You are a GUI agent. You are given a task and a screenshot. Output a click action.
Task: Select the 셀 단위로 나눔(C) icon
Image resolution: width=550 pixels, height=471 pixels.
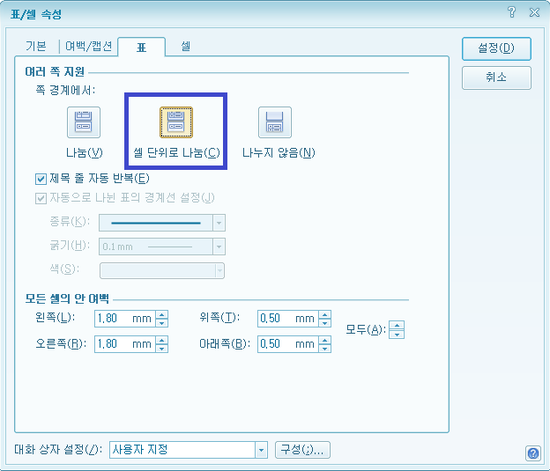tap(176, 122)
